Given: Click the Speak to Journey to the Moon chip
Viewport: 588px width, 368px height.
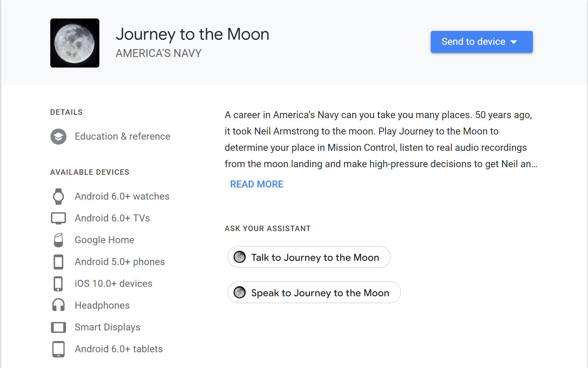Looking at the screenshot, I should 314,293.
